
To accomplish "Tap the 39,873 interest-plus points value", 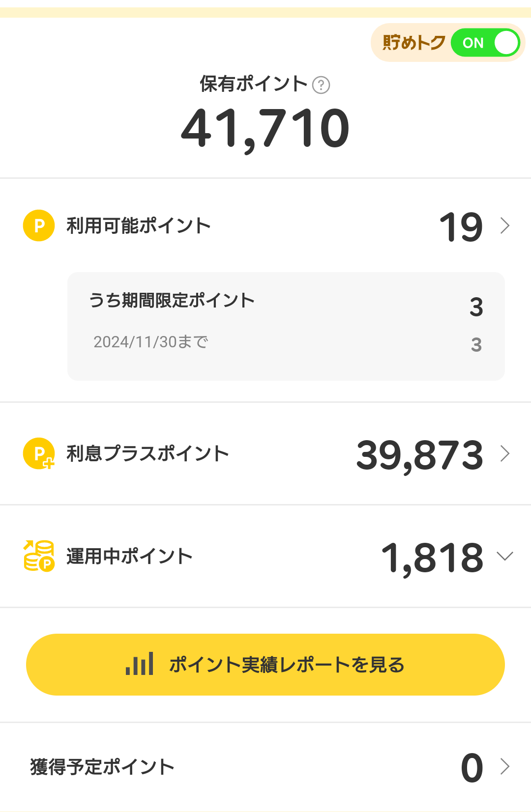I will 419,455.
